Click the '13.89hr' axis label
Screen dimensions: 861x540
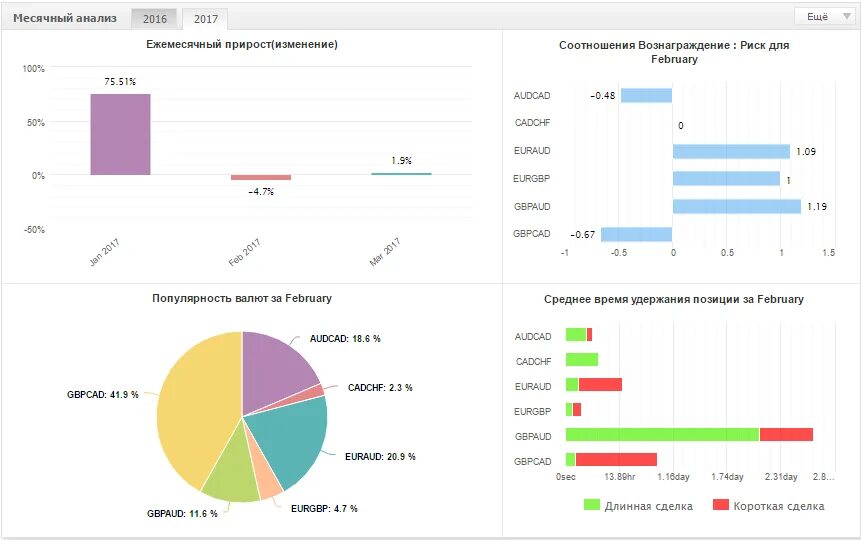[x=619, y=477]
